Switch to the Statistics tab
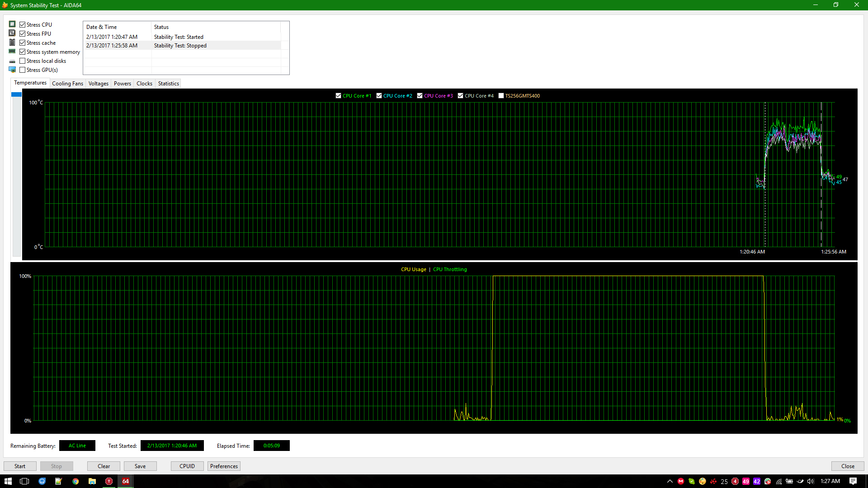 [x=169, y=84]
